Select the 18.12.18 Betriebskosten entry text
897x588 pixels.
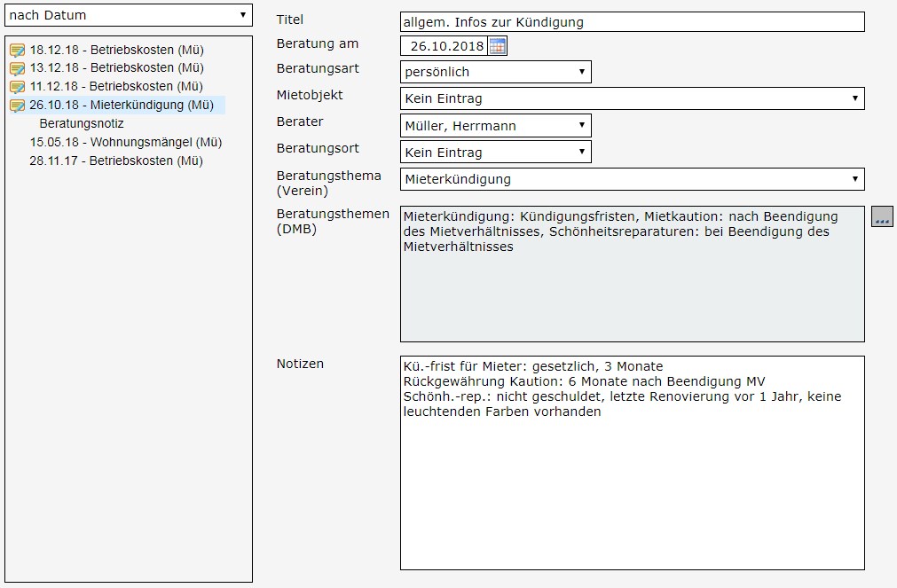116,50
